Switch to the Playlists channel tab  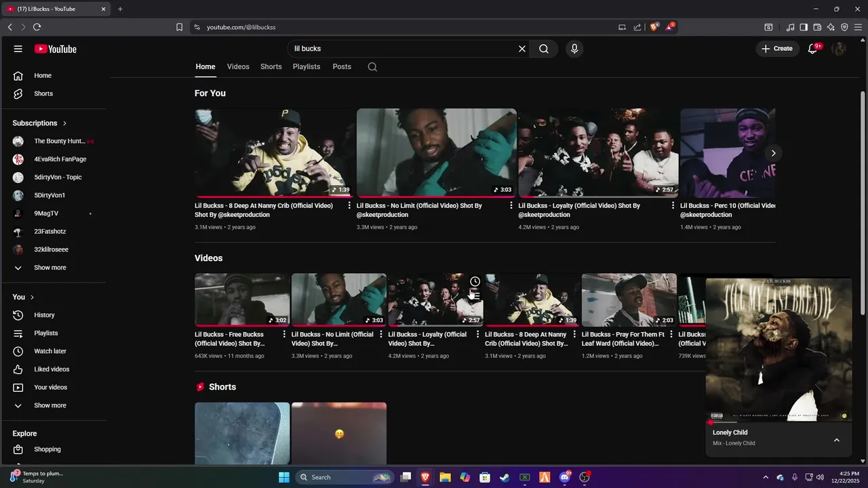(x=307, y=66)
